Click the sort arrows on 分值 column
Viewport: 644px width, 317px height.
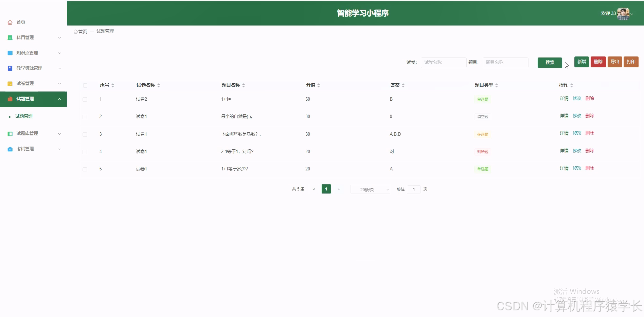[318, 85]
